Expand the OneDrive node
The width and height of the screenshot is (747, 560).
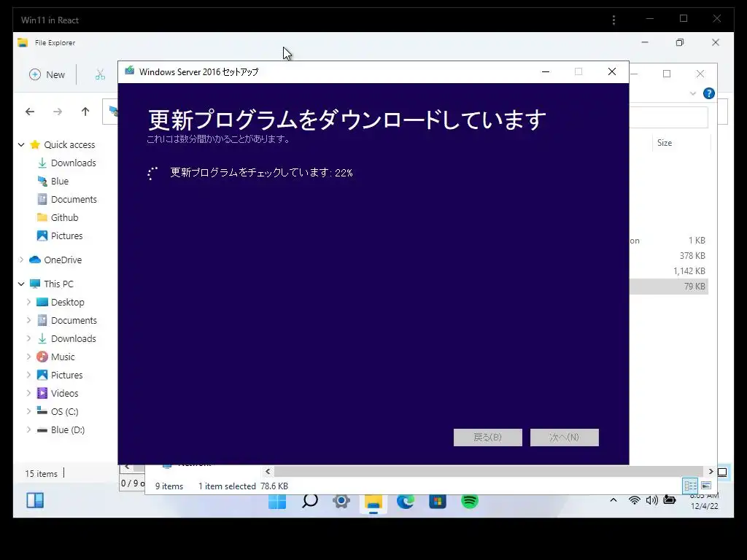coord(21,260)
